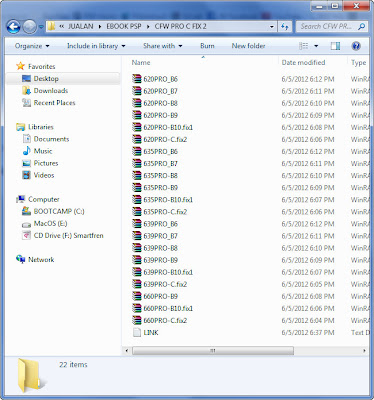Select the Music library icon
The width and height of the screenshot is (374, 400).
click(26, 151)
